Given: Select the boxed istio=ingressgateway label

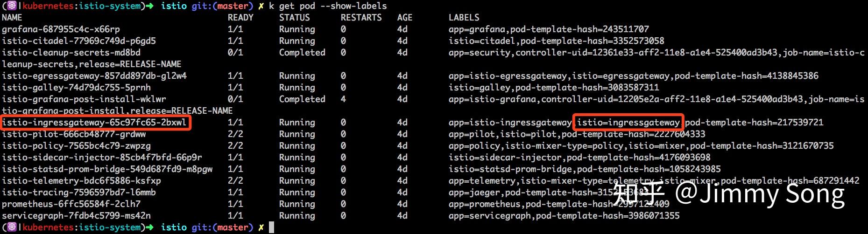Looking at the screenshot, I should coord(628,123).
